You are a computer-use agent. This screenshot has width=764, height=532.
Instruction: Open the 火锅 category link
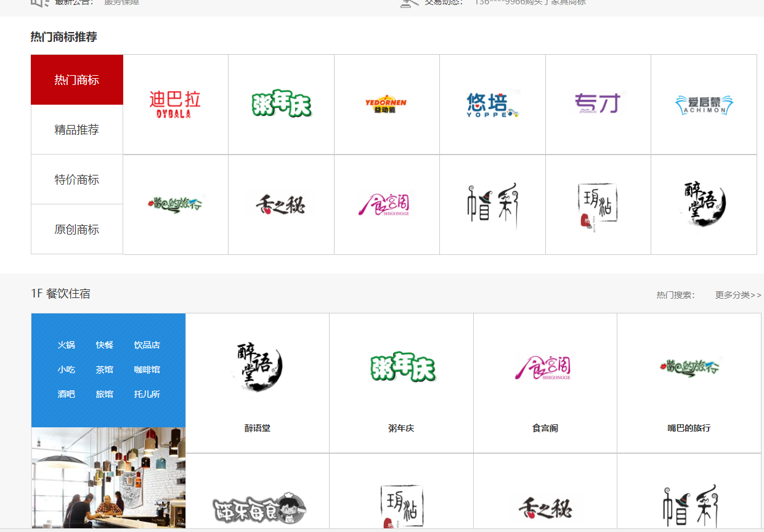pyautogui.click(x=67, y=345)
